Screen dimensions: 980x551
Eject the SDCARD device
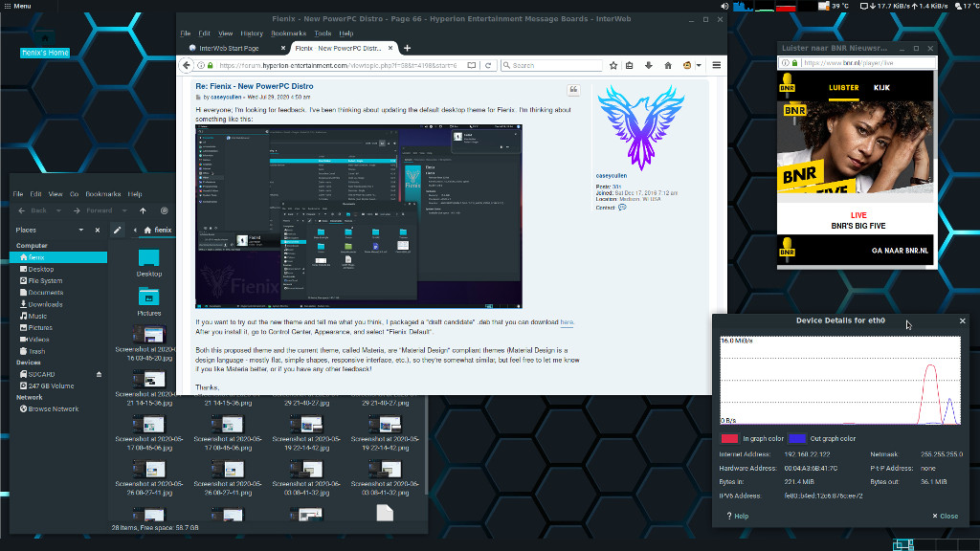pyautogui.click(x=99, y=374)
